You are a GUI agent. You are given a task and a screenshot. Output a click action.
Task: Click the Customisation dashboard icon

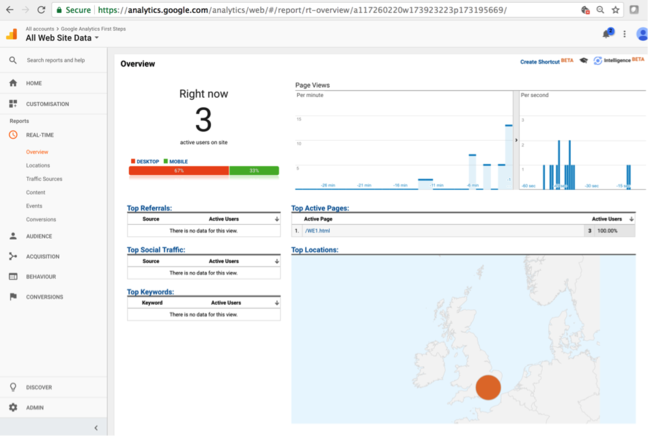(13, 103)
